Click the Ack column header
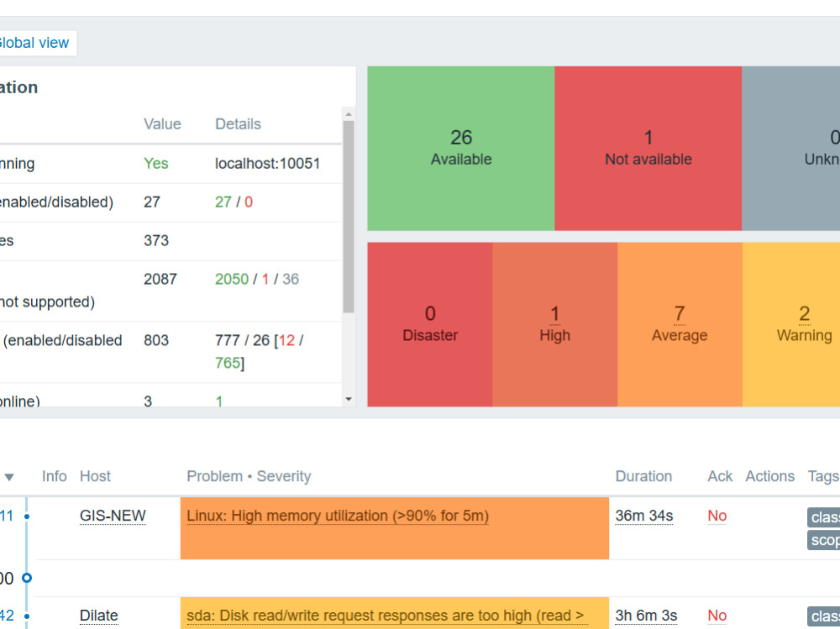 coord(720,476)
